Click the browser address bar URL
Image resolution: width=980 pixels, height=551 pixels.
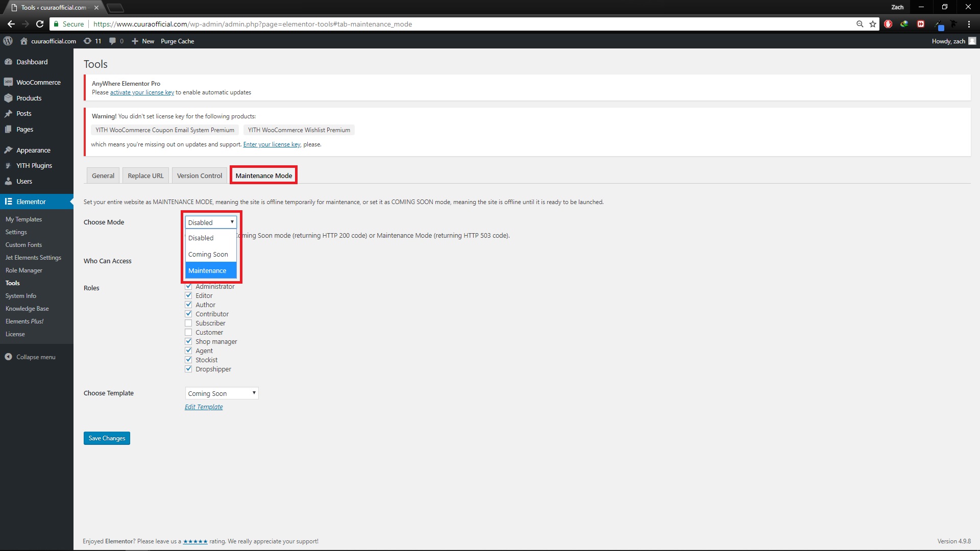tap(253, 24)
